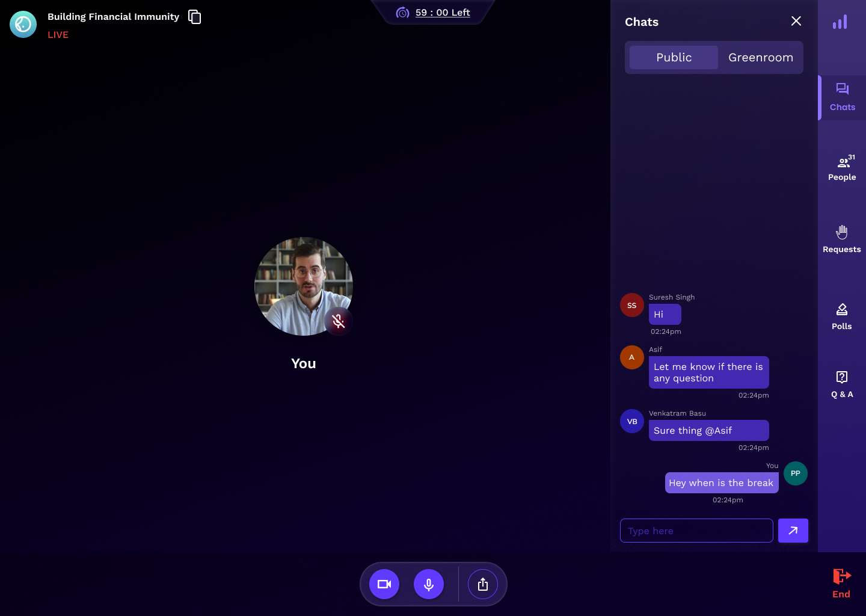Open the Q & A panel
Screen dimensions: 866x616
pos(842,384)
